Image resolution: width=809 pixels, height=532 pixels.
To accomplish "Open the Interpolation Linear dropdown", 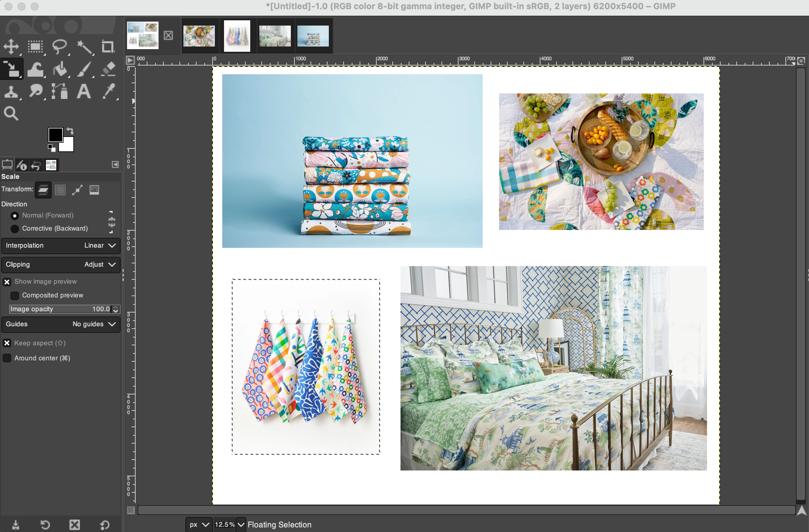I will [61, 245].
